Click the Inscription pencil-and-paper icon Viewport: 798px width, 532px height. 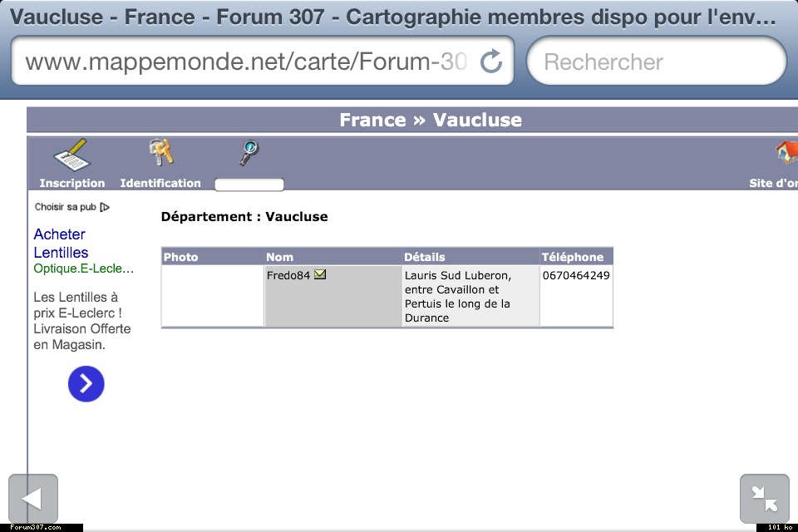[71, 155]
